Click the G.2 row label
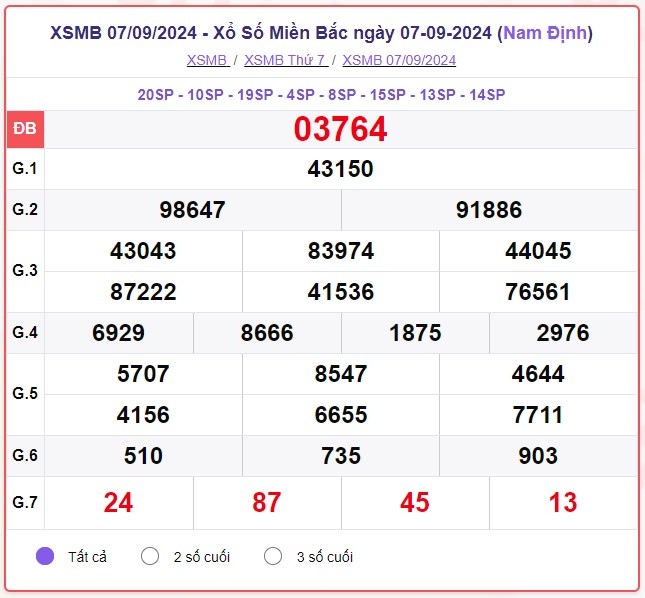The height and width of the screenshot is (598, 645). pos(25,210)
